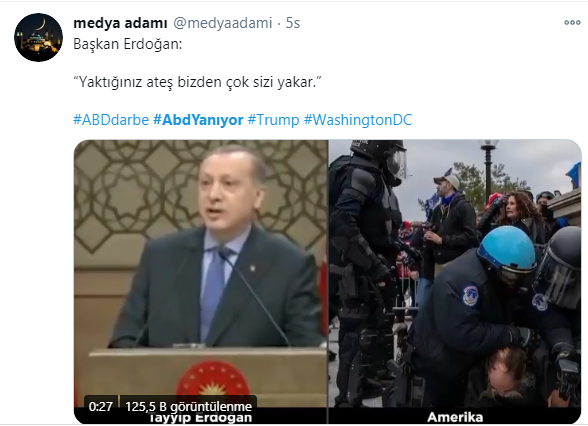
Task: Open the #AbdYanıyor hashtag
Action: click(198, 120)
